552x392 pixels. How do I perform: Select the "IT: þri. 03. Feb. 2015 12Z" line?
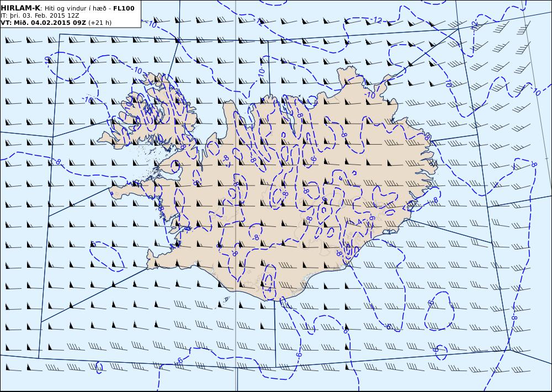(40, 16)
